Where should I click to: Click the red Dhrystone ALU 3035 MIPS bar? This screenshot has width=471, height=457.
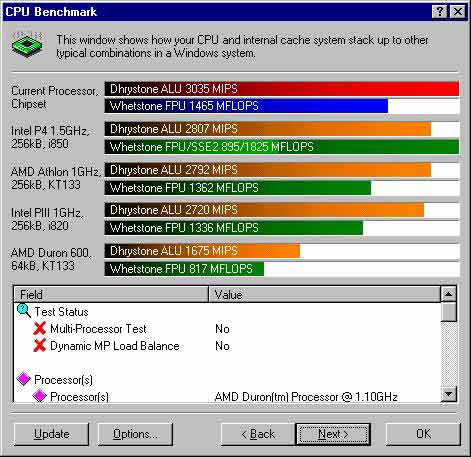pos(282,89)
